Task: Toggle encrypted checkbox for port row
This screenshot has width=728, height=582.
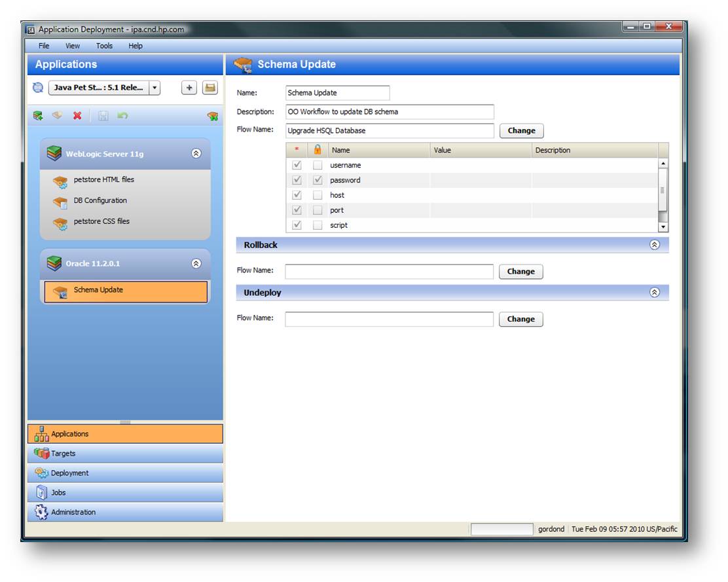Action: (x=318, y=210)
